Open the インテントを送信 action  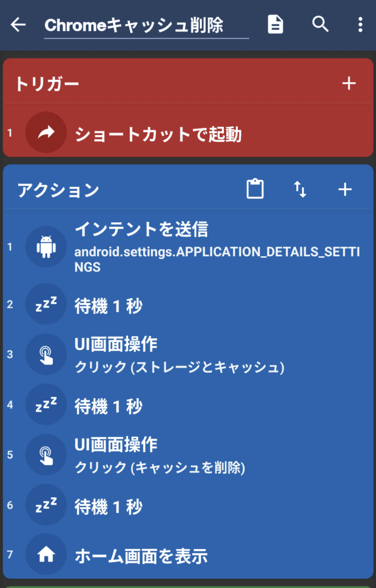tap(217, 247)
